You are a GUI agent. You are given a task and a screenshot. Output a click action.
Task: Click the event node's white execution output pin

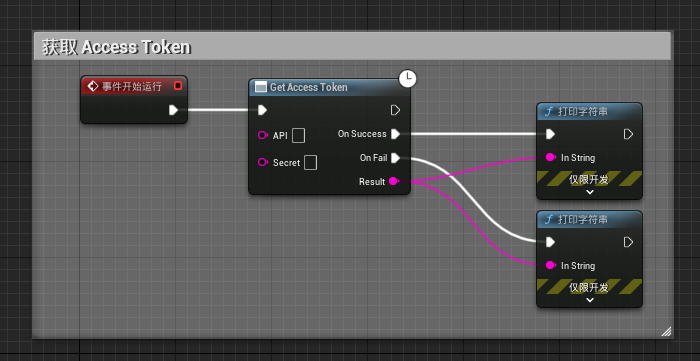(x=174, y=110)
